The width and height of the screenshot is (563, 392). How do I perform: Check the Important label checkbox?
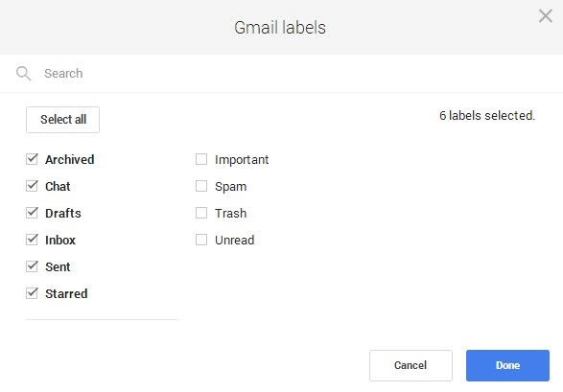(201, 159)
